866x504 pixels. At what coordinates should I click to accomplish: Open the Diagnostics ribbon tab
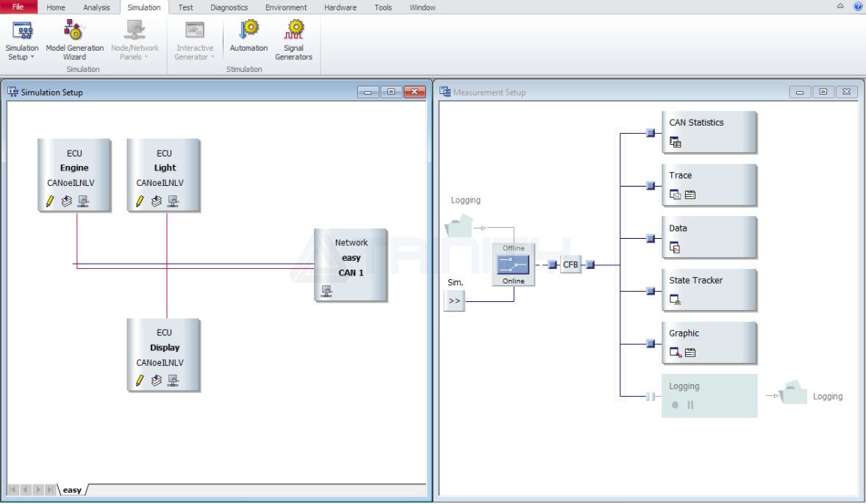[229, 7]
